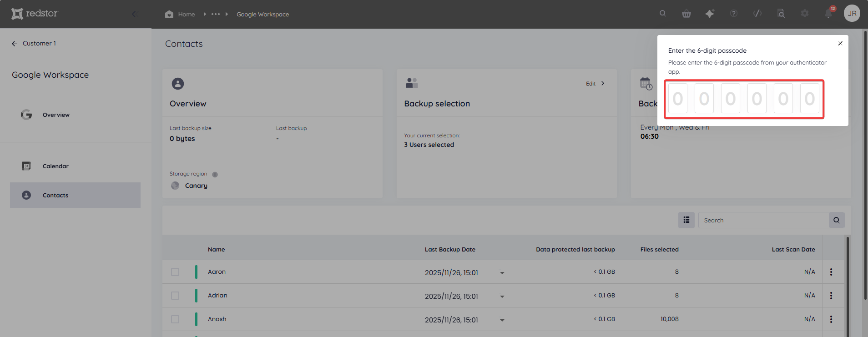Click Edit on Backup selection card
This screenshot has width=868, height=337.
point(595,83)
